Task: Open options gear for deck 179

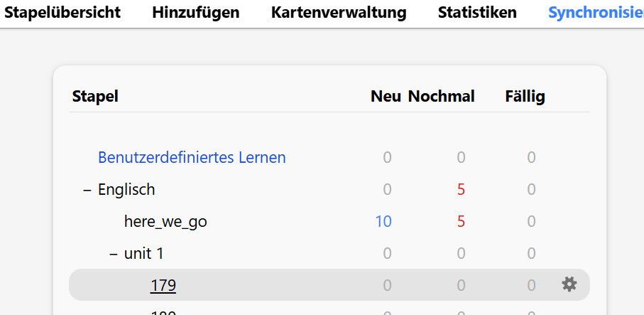Action: 569,284
